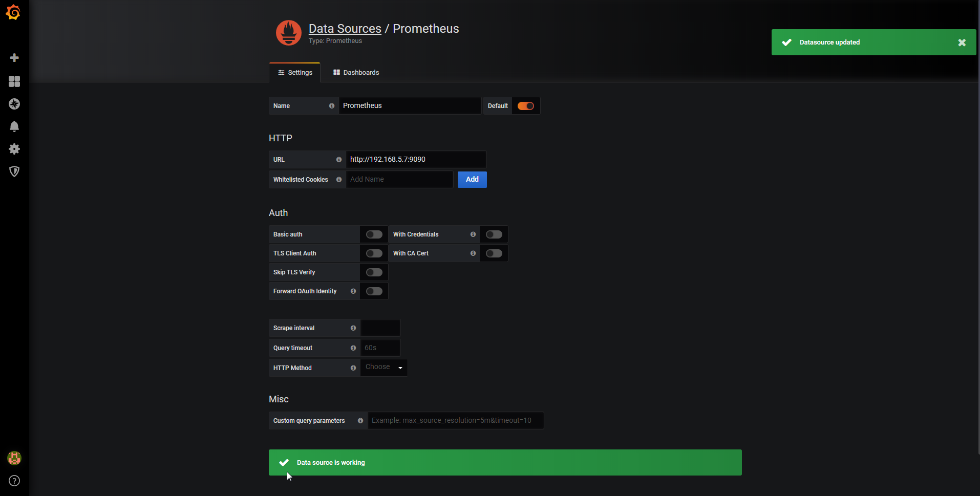Open the Configuration gear icon in sidebar
Viewport: 980px width, 496px height.
point(14,149)
